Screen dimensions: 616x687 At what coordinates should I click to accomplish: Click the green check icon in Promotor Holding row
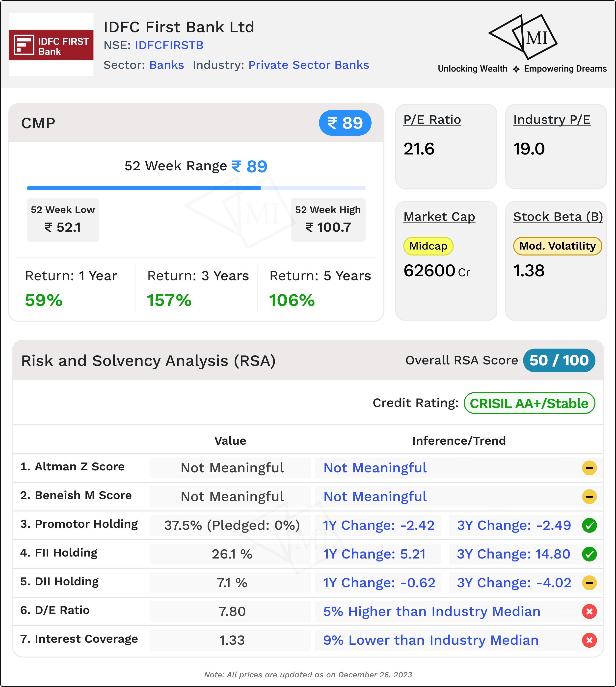pyautogui.click(x=589, y=525)
